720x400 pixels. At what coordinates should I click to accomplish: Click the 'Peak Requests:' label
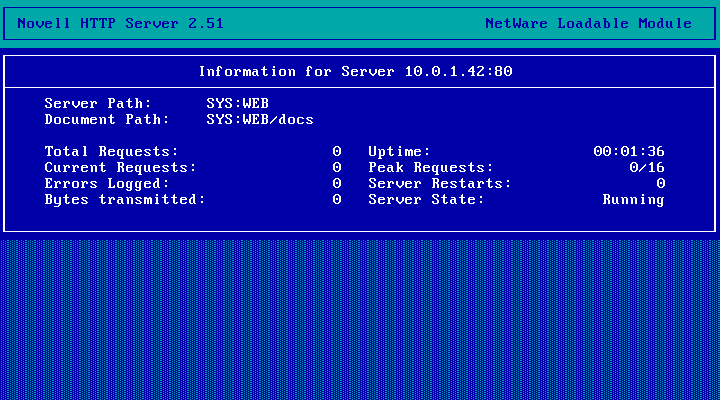pos(431,168)
